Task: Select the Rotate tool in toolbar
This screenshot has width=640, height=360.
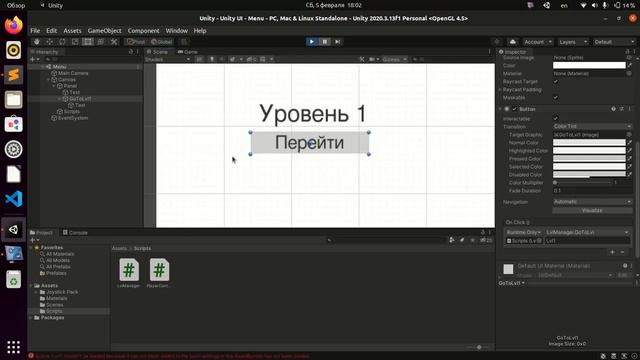Action: (62, 42)
